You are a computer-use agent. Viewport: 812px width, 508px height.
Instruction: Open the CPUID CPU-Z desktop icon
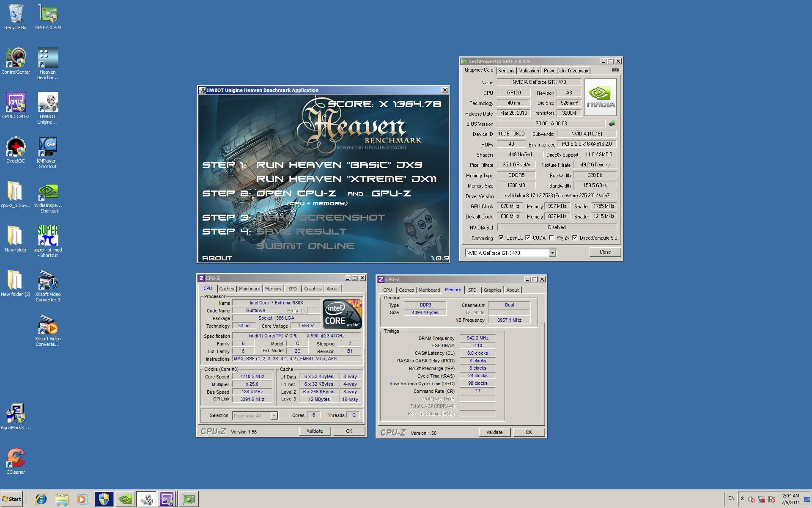pyautogui.click(x=16, y=106)
